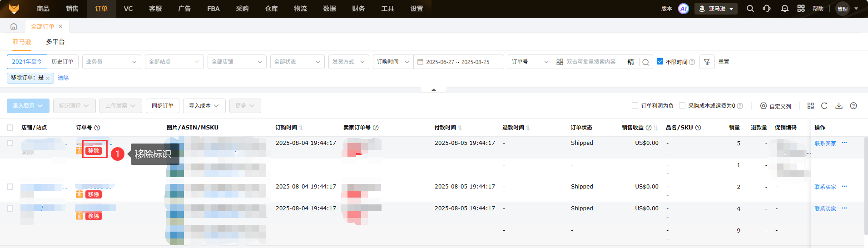This screenshot has width=868, height=248.
Task: Open the FBA menu
Action: point(213,9)
